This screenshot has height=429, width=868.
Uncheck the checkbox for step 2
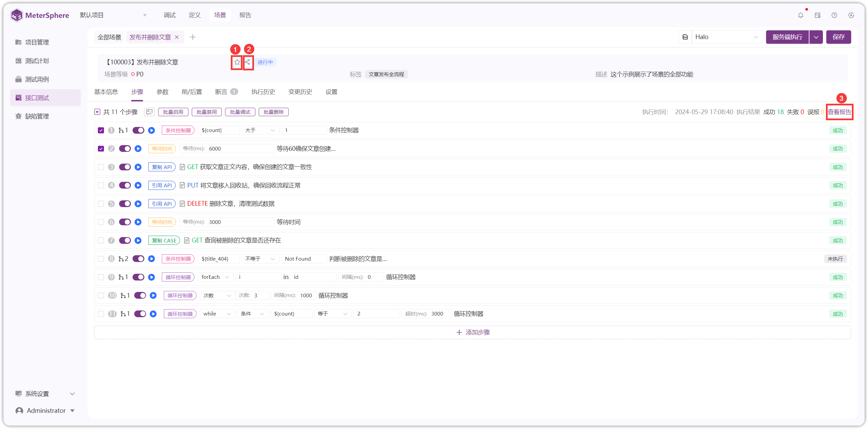click(x=101, y=149)
